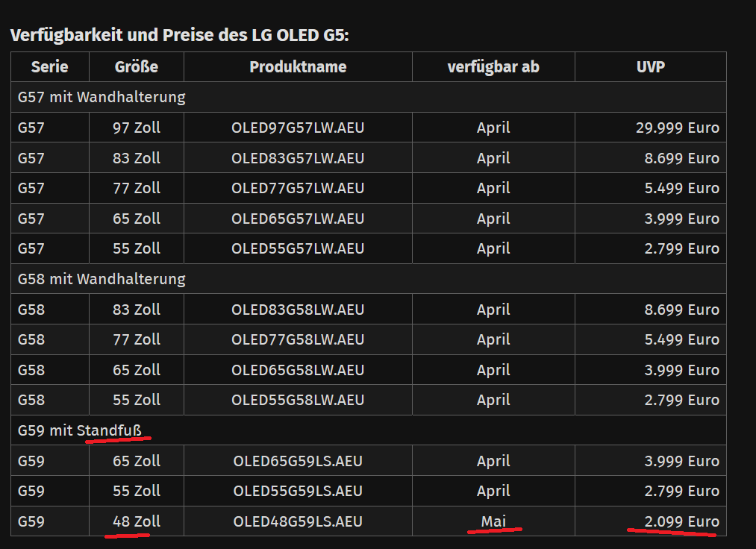The image size is (756, 549).
Task: Click the 'Serie' column header
Action: [49, 66]
